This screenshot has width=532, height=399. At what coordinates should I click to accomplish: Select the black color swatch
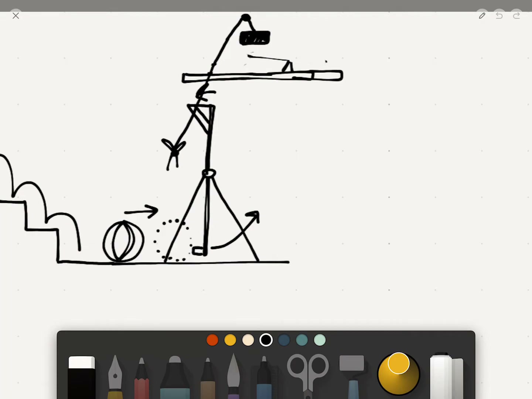[266, 340]
